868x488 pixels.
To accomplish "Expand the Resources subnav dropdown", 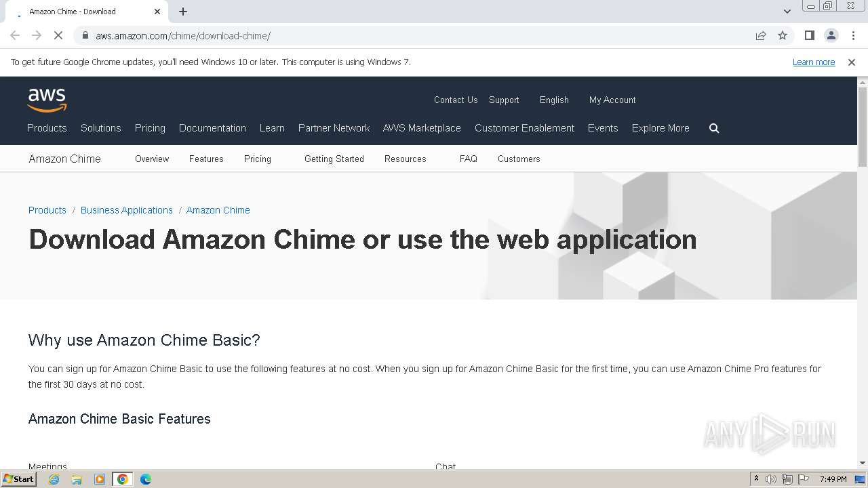I will tap(406, 159).
